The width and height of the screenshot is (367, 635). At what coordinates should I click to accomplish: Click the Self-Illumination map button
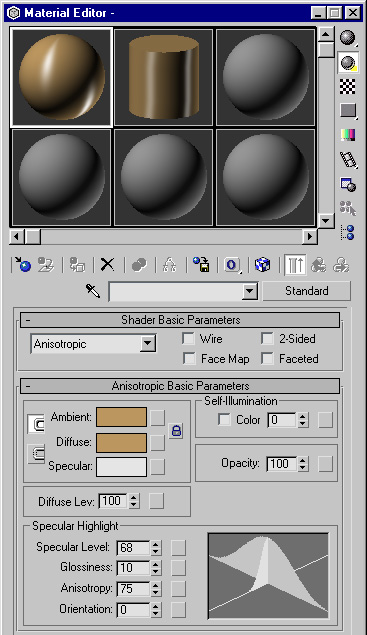(x=325, y=420)
